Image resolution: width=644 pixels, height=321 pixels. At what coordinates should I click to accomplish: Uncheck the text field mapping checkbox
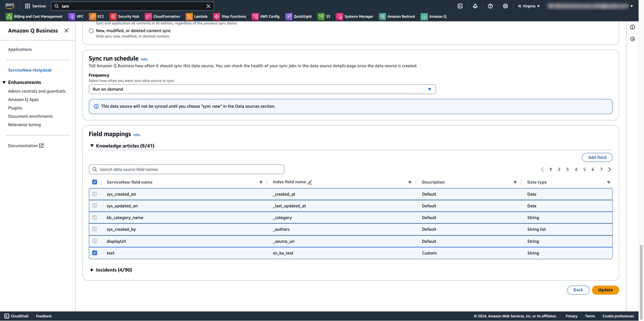tap(95, 253)
